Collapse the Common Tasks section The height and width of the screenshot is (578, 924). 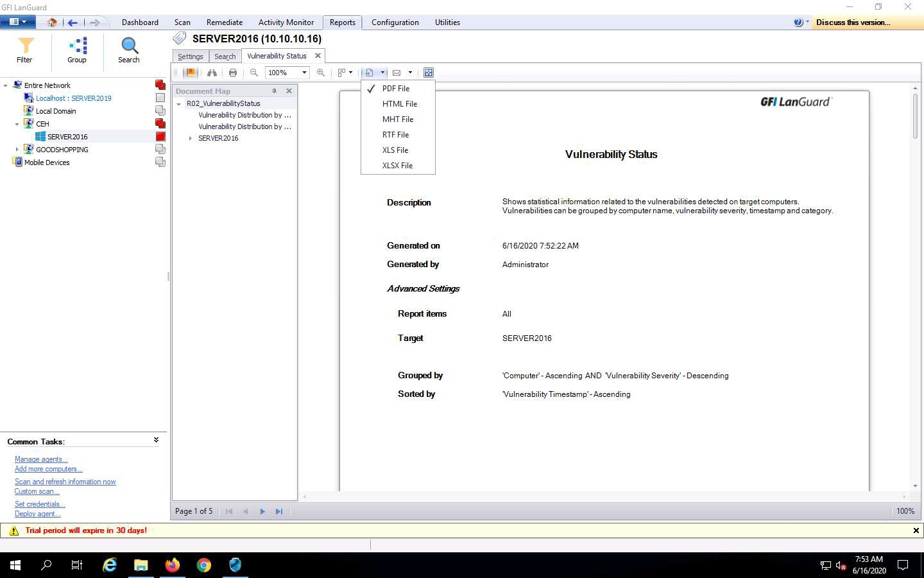click(x=156, y=440)
